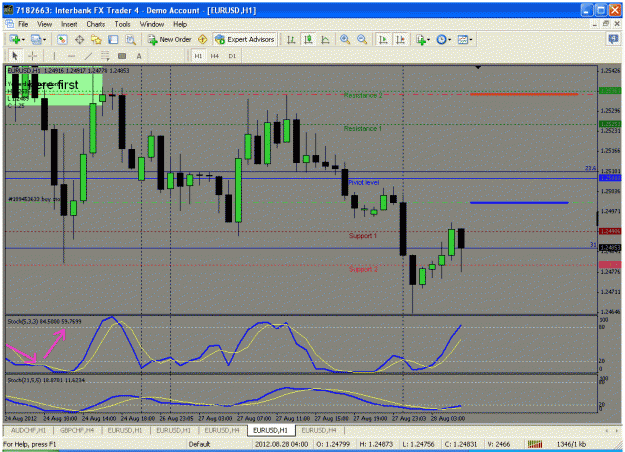The width and height of the screenshot is (625, 452).
Task: Open the File menu
Action: [23, 24]
